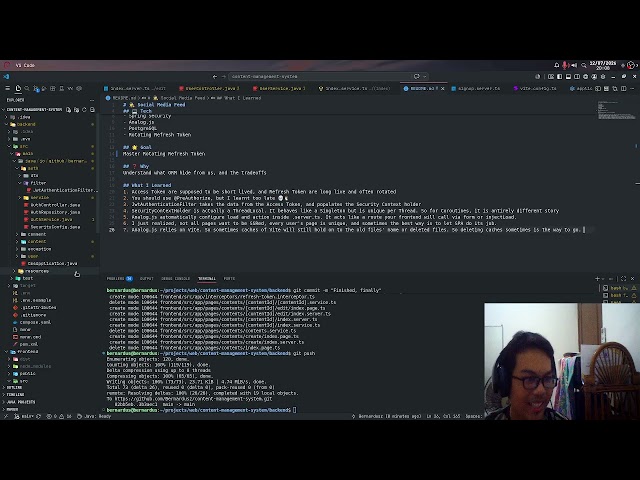
Task: Click the VS Code logo icon
Action: pos(6,77)
